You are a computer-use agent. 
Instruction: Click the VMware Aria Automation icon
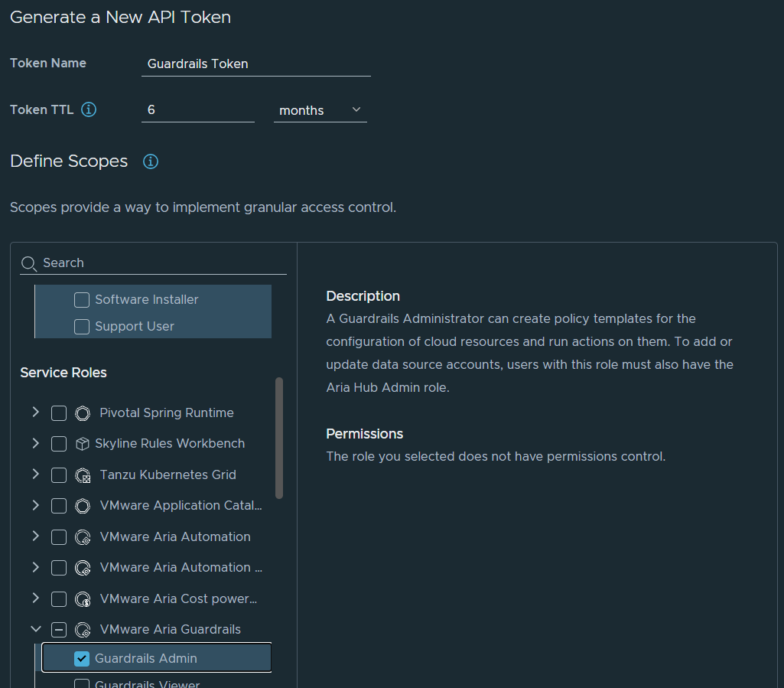click(83, 537)
